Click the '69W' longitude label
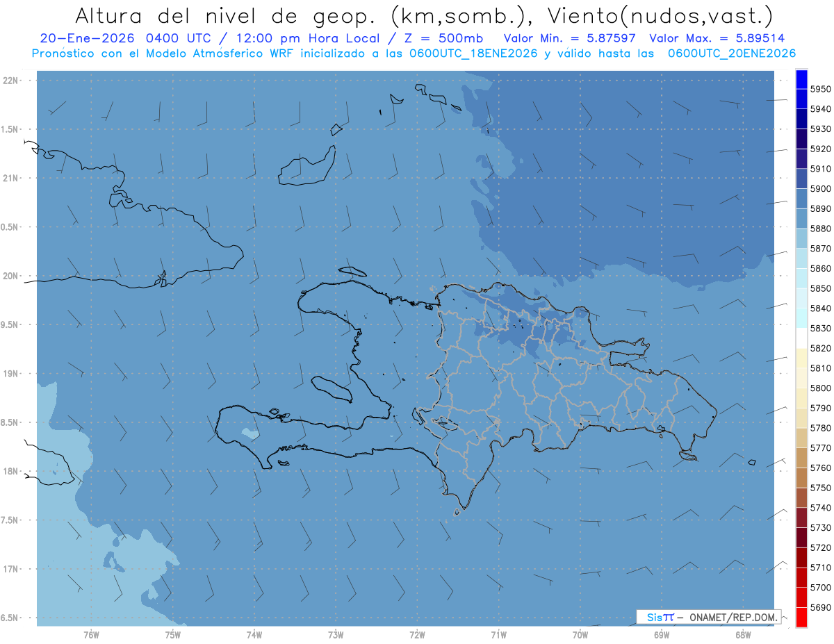Viewport: 834px width, 644px height. (662, 634)
